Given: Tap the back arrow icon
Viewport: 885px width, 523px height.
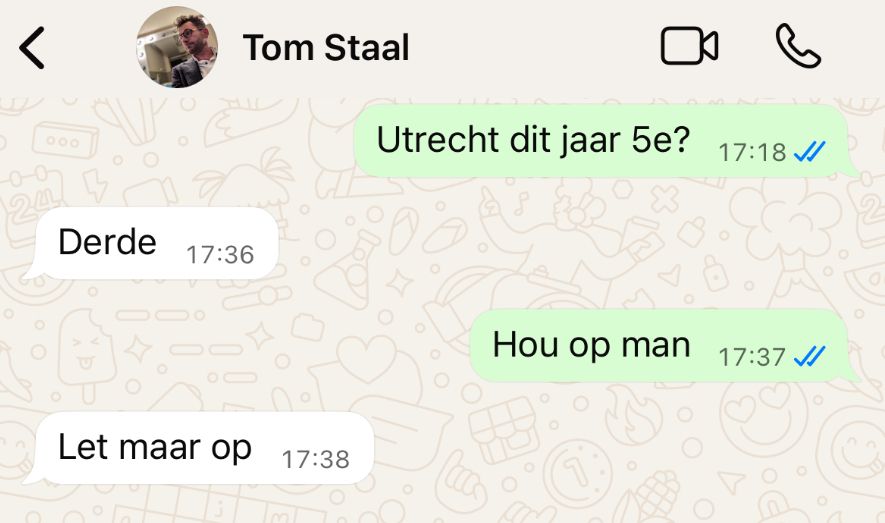Looking at the screenshot, I should pyautogui.click(x=32, y=48).
